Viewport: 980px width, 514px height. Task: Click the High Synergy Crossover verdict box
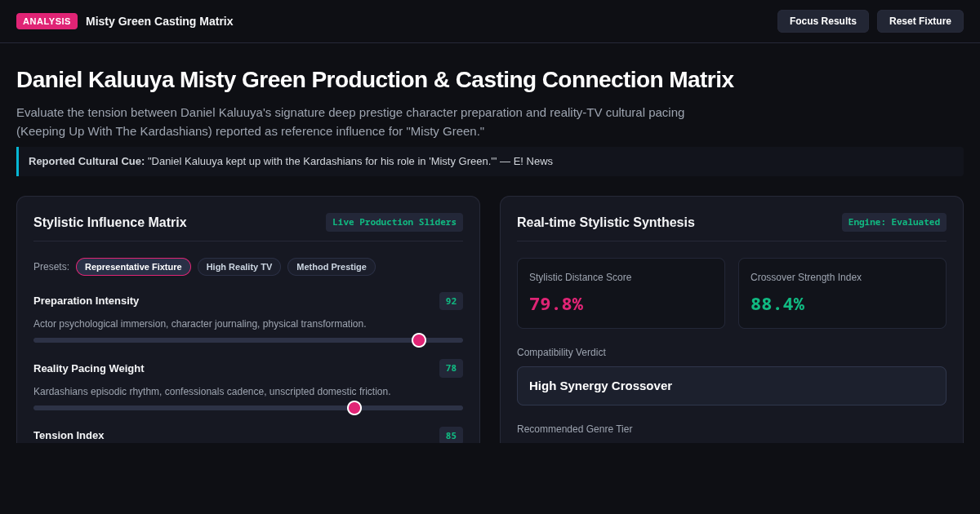(732, 386)
